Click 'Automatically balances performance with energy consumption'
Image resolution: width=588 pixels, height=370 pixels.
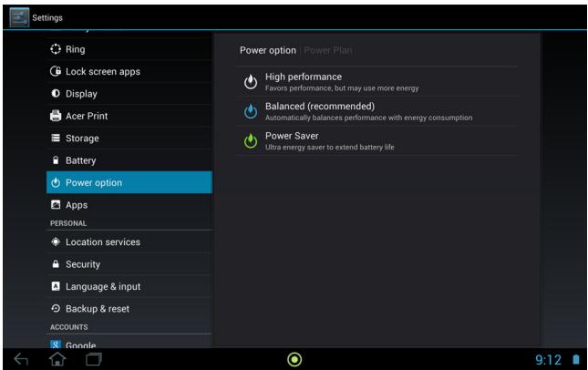368,118
